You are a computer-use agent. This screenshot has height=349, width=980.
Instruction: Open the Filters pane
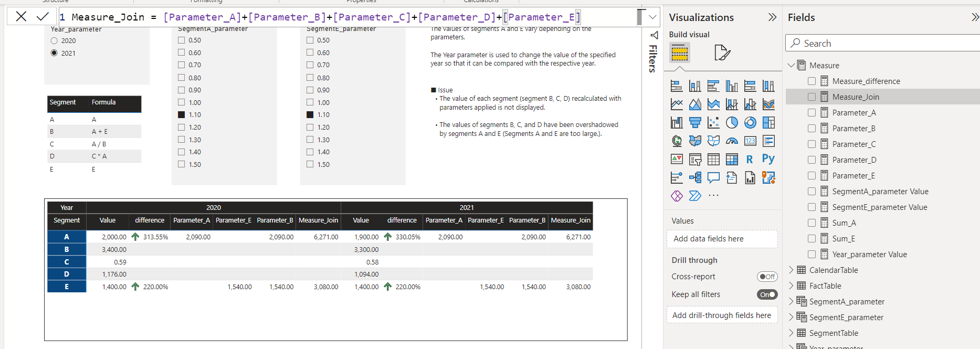coord(653,51)
